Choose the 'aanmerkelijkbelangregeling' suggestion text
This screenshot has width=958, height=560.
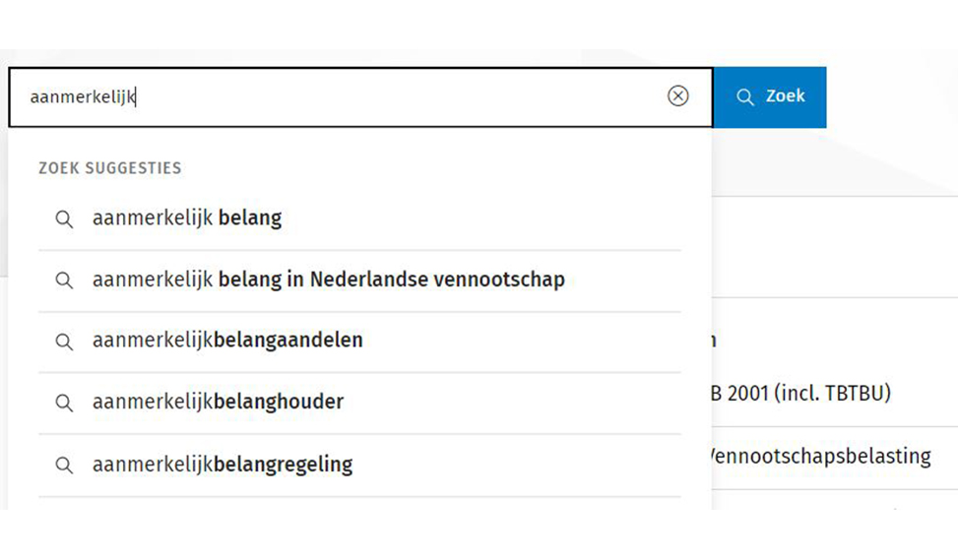tap(223, 464)
